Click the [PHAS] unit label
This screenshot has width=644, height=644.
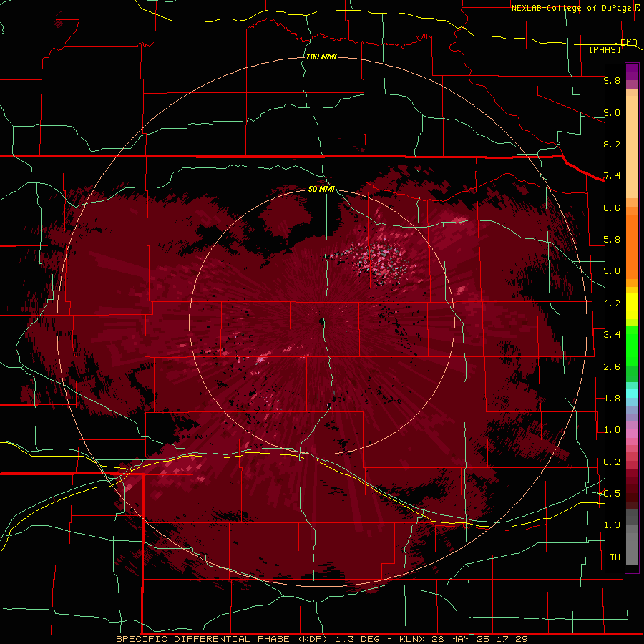tap(605, 49)
